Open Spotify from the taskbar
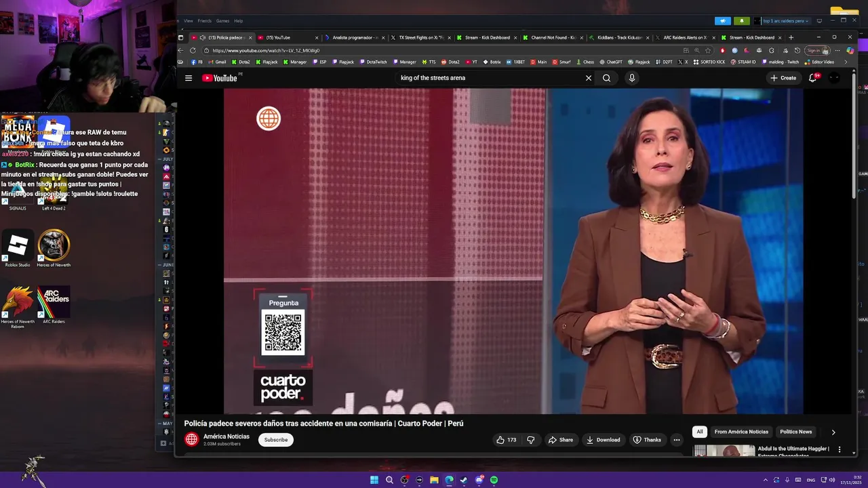The width and height of the screenshot is (868, 488). click(x=494, y=480)
